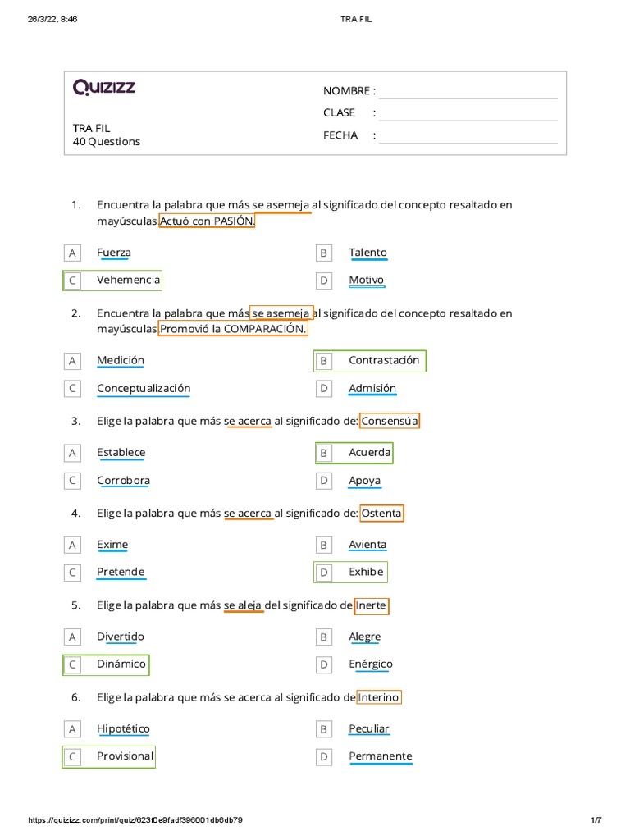The height and width of the screenshot is (840, 630).
Task: Click the CLASE input line
Action: [x=468, y=114]
